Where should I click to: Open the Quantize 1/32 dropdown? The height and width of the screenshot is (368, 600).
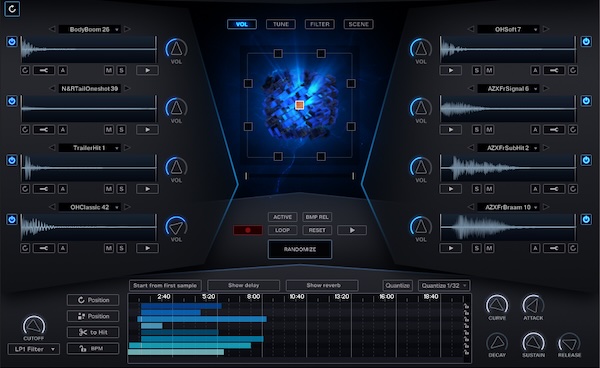coord(444,285)
